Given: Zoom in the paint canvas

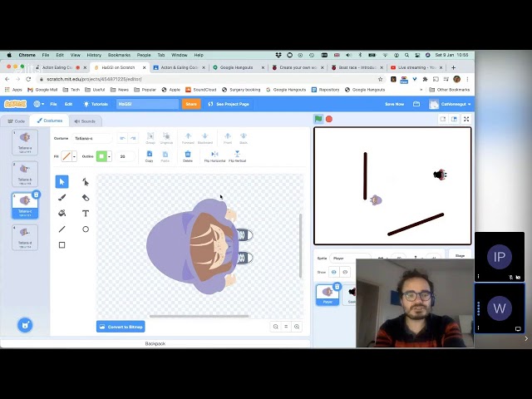Looking at the screenshot, I should point(297,327).
